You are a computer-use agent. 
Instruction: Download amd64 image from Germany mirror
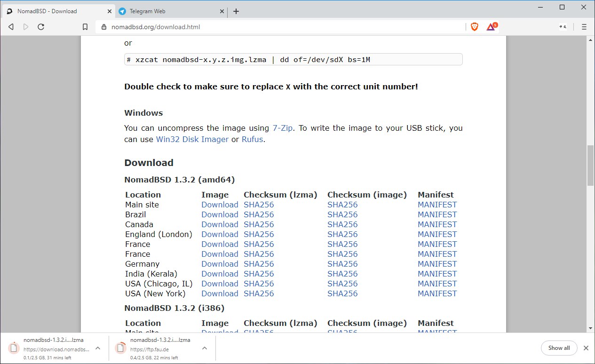[220, 264]
